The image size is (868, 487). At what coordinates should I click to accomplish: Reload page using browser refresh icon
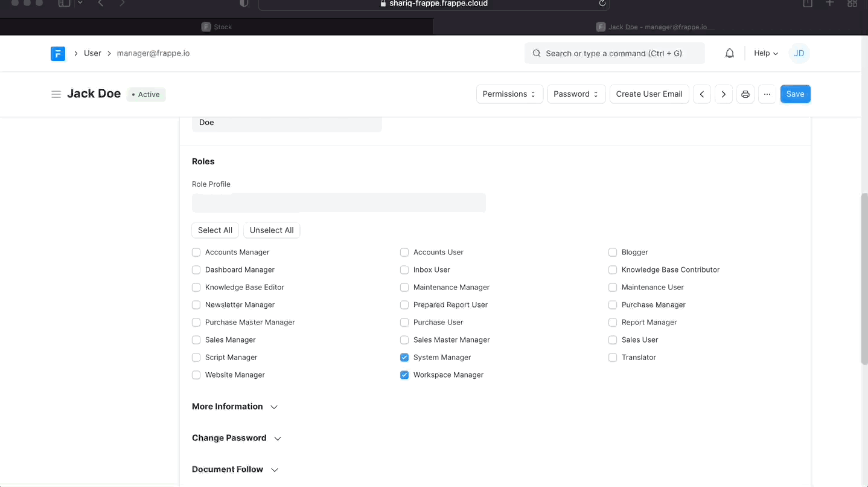click(602, 4)
